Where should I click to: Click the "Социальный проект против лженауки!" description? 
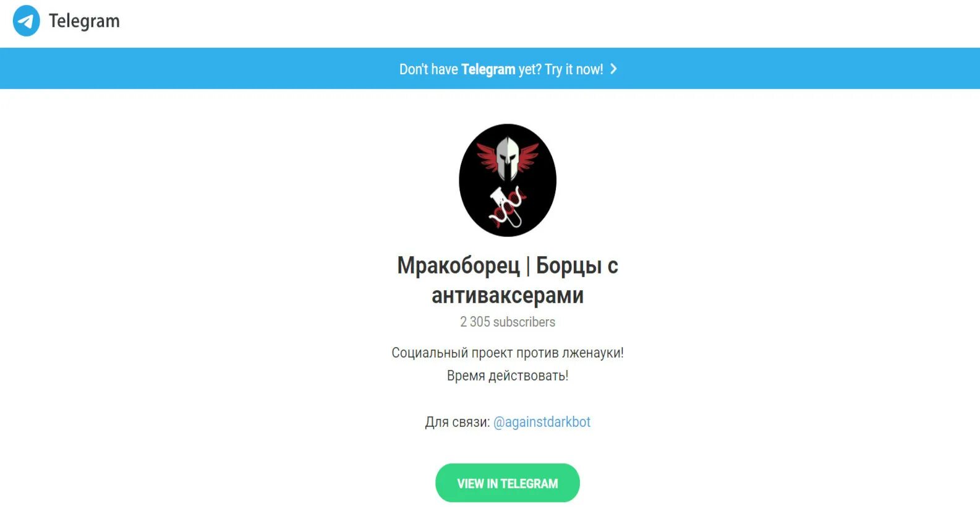click(x=508, y=353)
